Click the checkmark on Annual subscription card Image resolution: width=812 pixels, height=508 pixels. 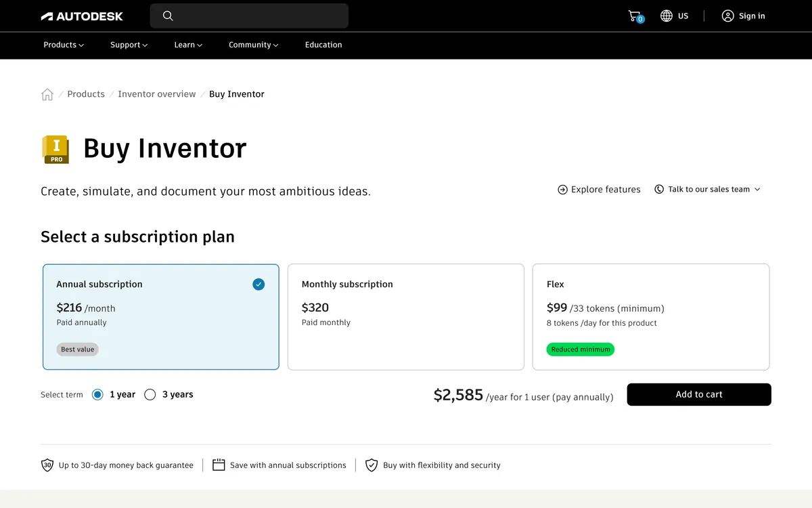click(x=258, y=284)
